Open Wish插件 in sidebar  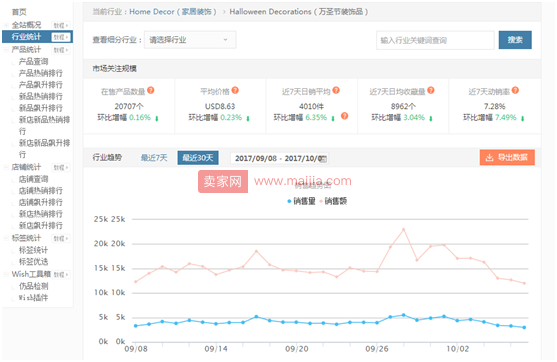click(x=33, y=298)
